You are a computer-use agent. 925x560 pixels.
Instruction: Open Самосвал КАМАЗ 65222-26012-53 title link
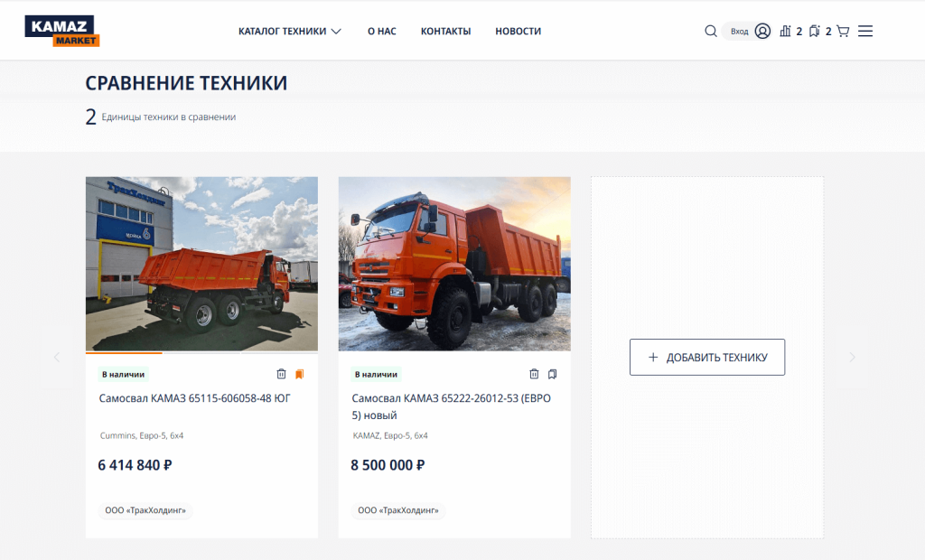(x=452, y=406)
